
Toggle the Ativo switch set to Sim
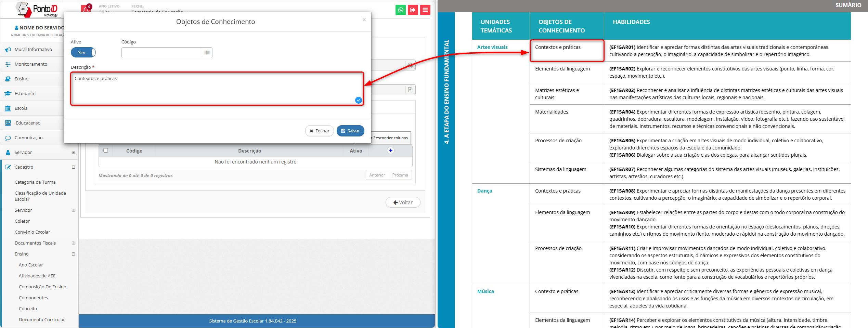(x=83, y=53)
